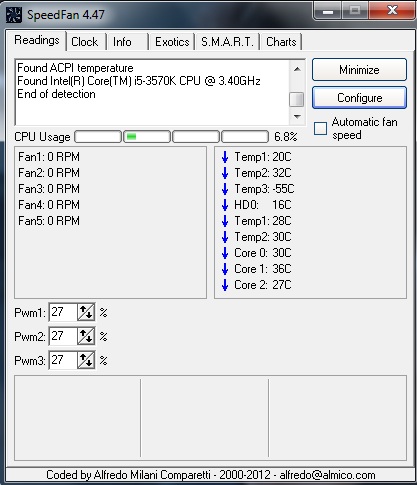Click the log scrollbar down arrow
417x485 pixels.
[x=297, y=117]
